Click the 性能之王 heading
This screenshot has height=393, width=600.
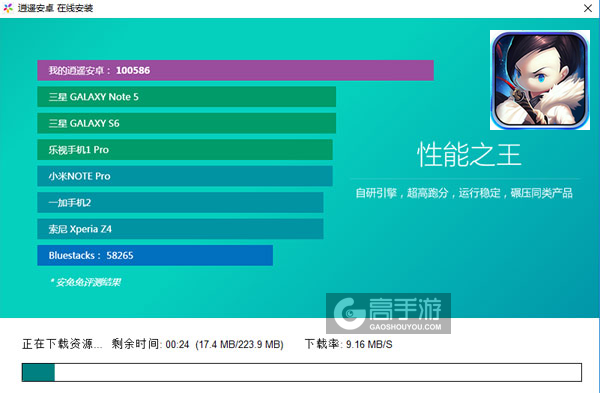coord(469,155)
